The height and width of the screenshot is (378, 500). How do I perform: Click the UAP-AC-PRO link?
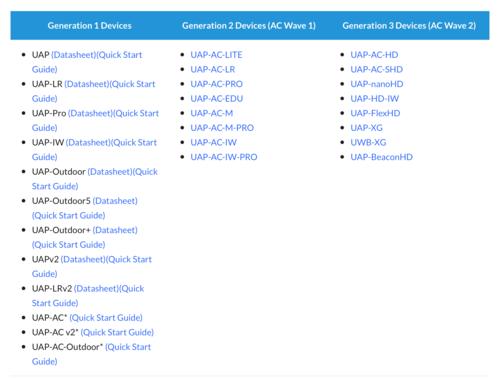click(216, 84)
